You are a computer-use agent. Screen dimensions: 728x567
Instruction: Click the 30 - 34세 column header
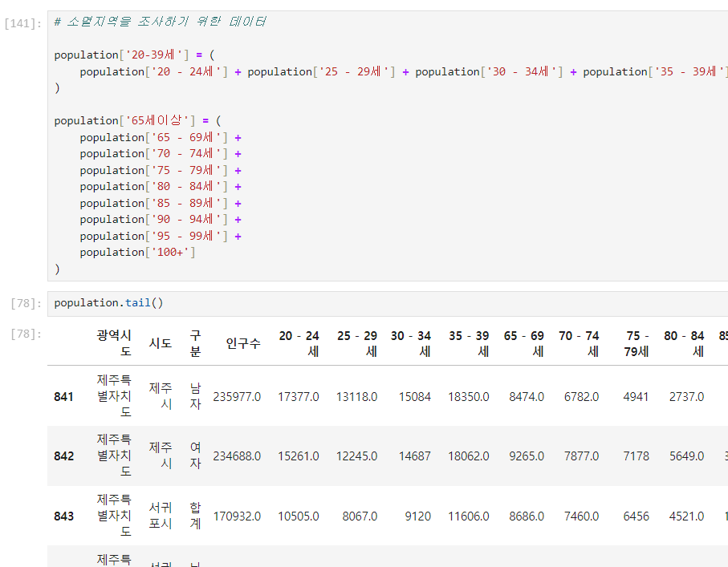point(410,343)
